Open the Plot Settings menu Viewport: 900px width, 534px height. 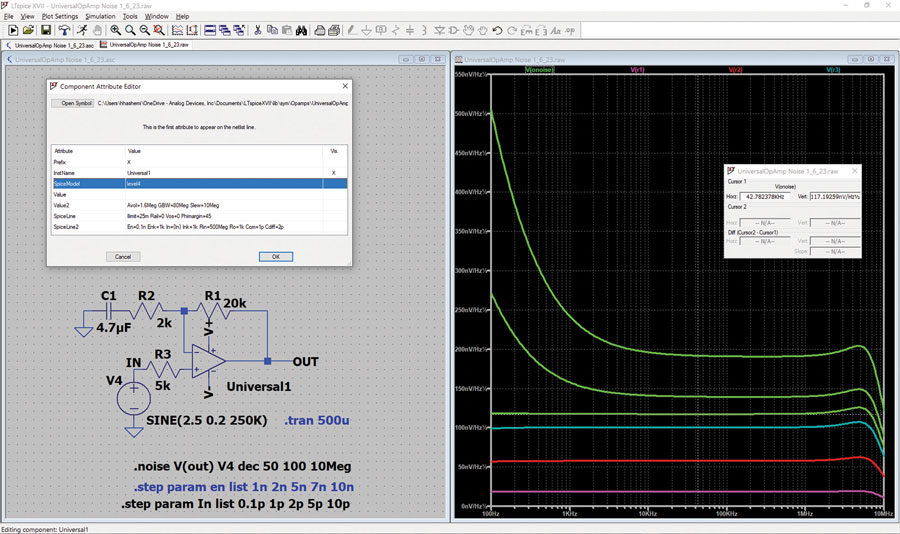[x=60, y=17]
